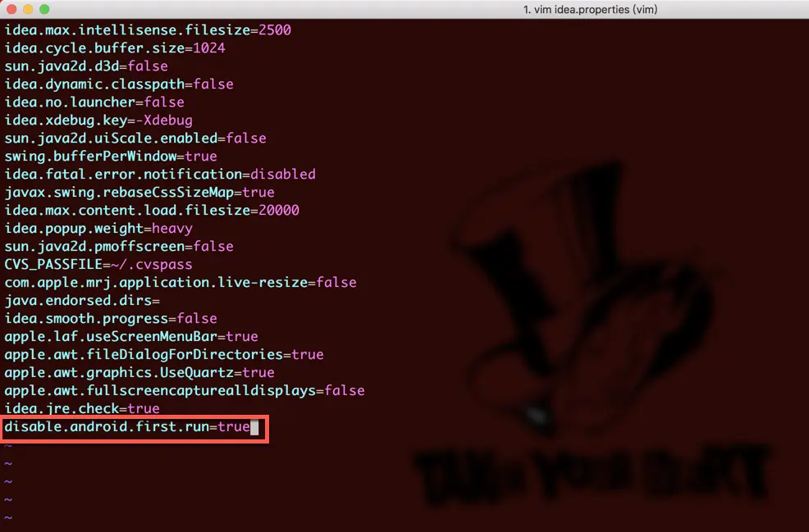Screen dimensions: 809x532
Task: Click the idea.max.content.load.filesize value 20000
Action: [279, 211]
